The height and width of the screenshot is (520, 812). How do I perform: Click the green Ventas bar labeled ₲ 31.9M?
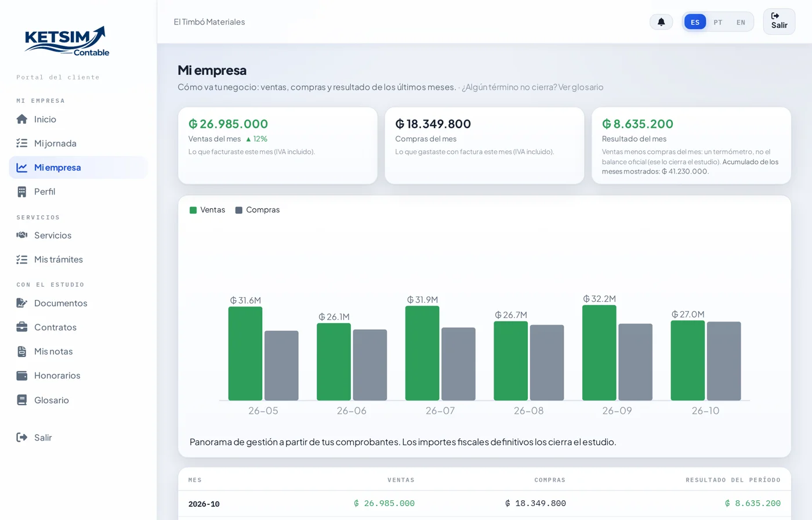tap(422, 353)
